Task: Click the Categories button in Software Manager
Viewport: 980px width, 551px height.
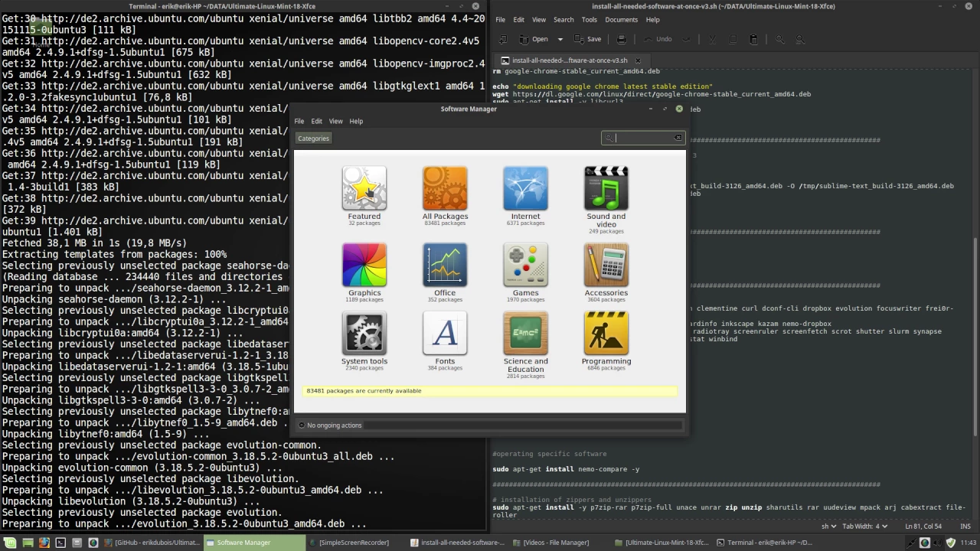Action: point(313,139)
